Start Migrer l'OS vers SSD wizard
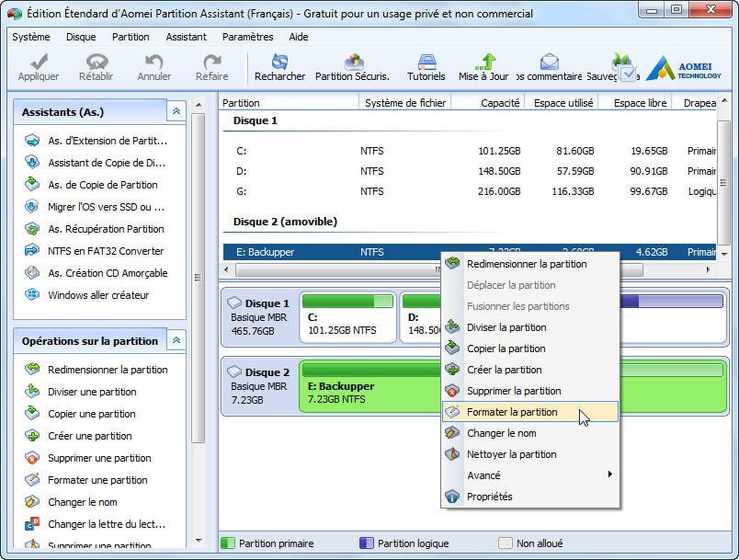 click(x=95, y=207)
